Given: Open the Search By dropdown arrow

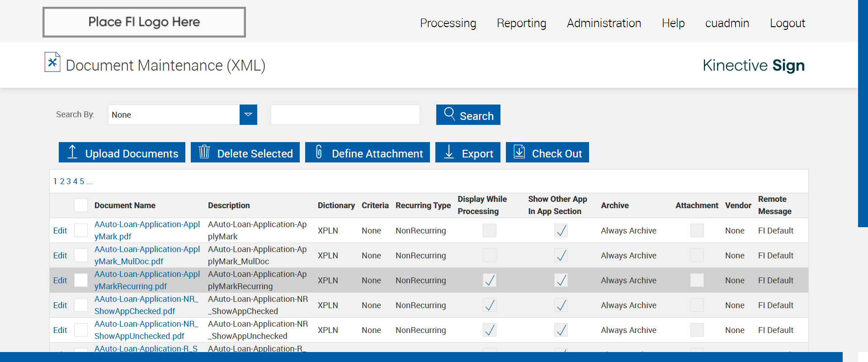Looking at the screenshot, I should (x=248, y=115).
